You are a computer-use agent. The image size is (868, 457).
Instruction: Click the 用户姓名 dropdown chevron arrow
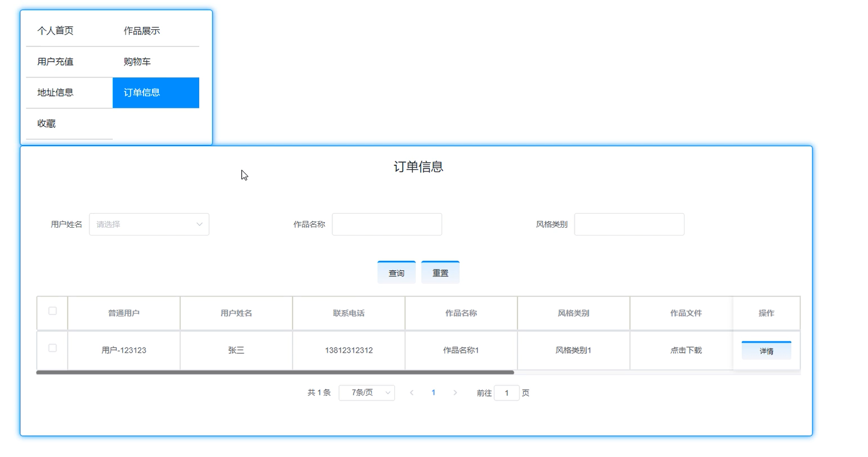pyautogui.click(x=199, y=224)
